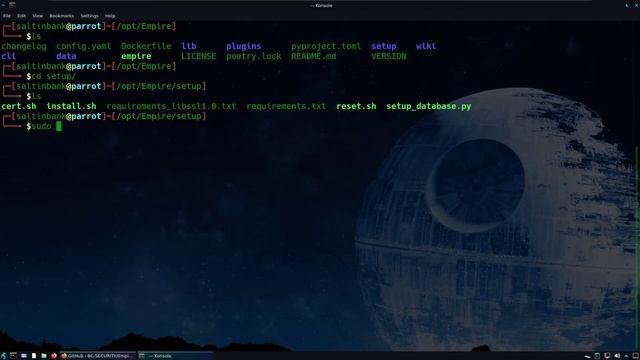This screenshot has height=360, width=640.
Task: Click requirements_libssl1.0.txt in listing
Action: click(171, 106)
